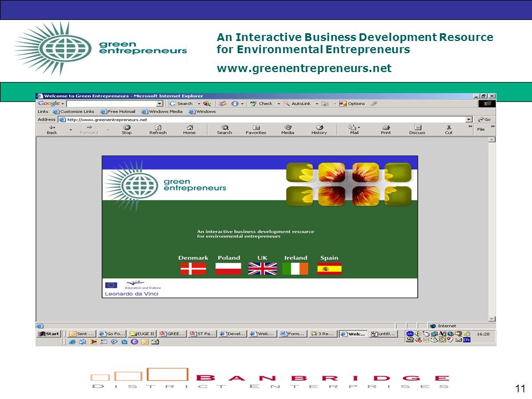The image size is (532, 399).
Task: Open the Favorites panel
Action: (x=256, y=130)
